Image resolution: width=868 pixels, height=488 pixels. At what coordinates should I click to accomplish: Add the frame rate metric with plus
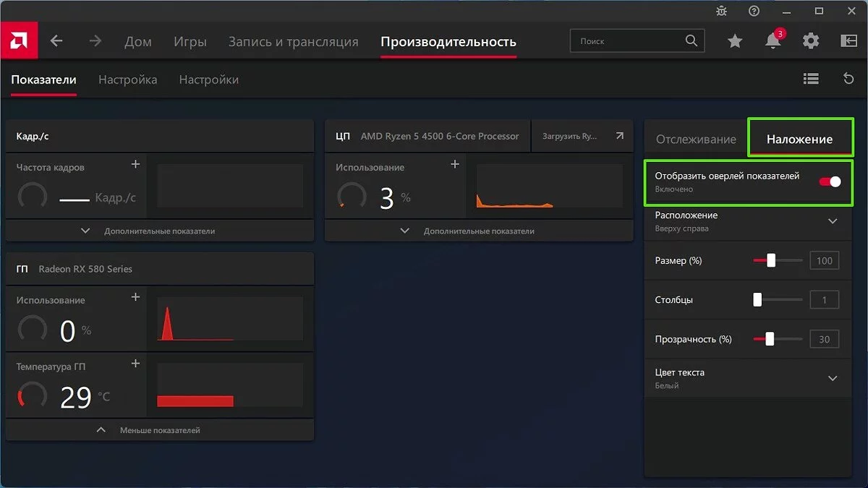coord(135,165)
